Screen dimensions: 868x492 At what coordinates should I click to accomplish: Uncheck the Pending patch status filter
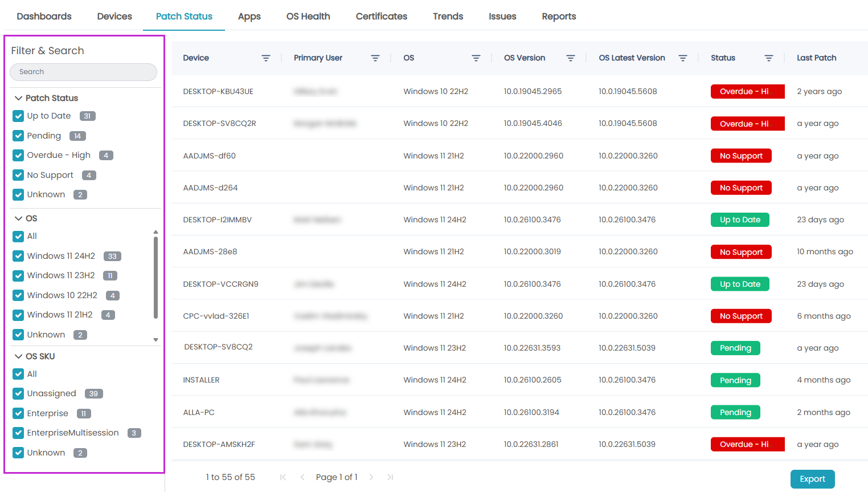(18, 136)
